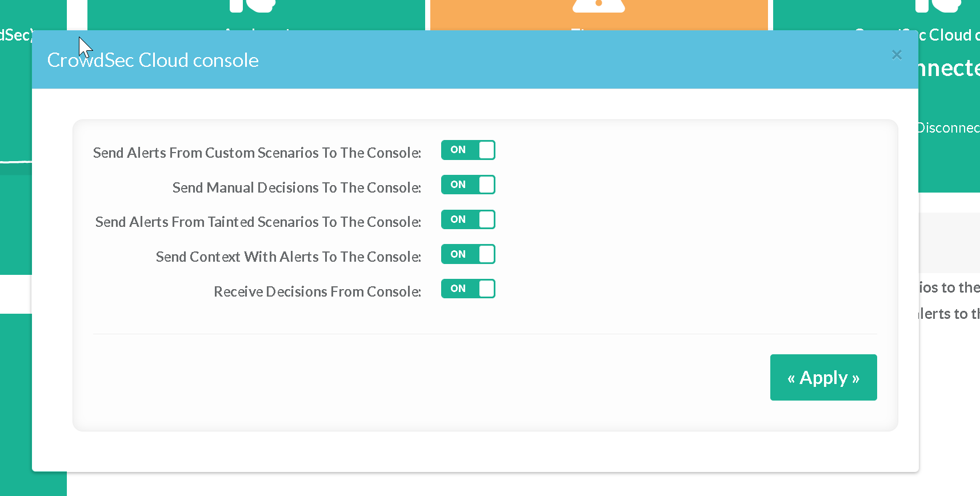The width and height of the screenshot is (980, 496).
Task: Disable the Send Manual Decisions switch
Action: [468, 185]
